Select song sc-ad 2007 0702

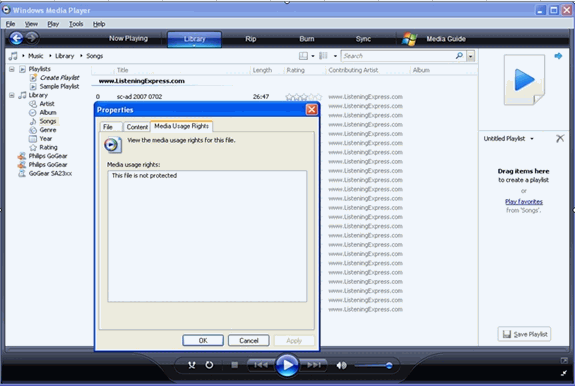pos(139,97)
